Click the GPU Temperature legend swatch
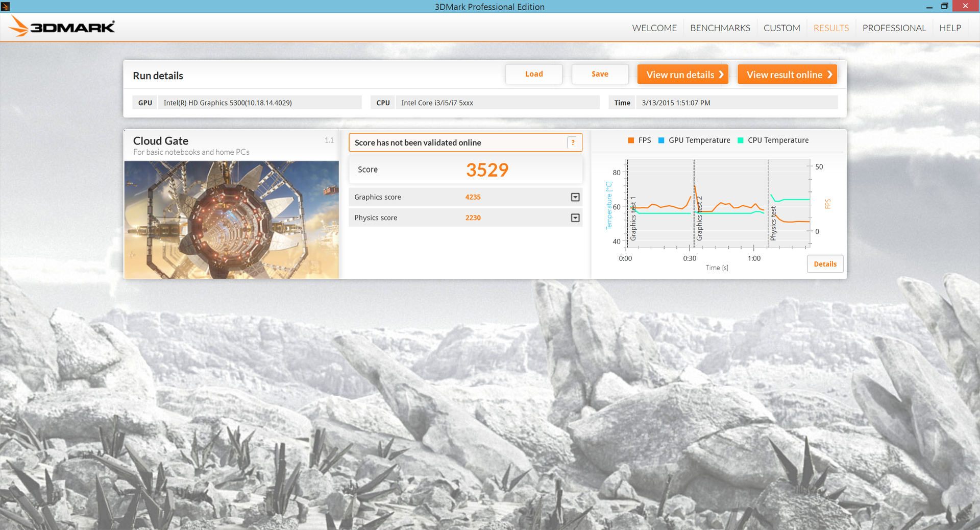Image resolution: width=980 pixels, height=530 pixels. [x=661, y=140]
